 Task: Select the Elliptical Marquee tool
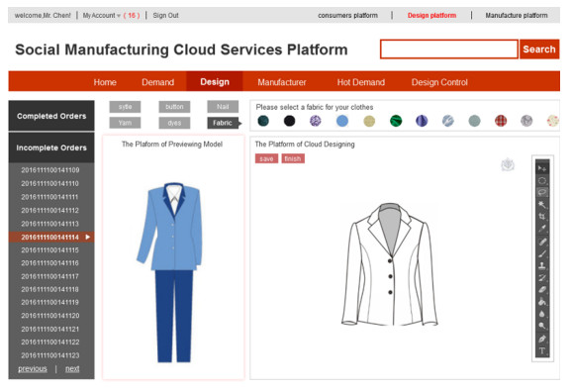[x=542, y=180]
